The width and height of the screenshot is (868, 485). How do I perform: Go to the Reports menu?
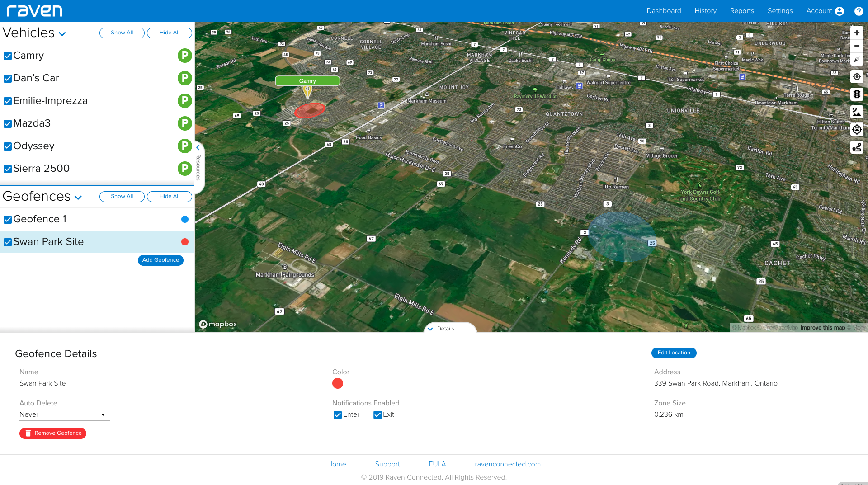[x=742, y=11]
